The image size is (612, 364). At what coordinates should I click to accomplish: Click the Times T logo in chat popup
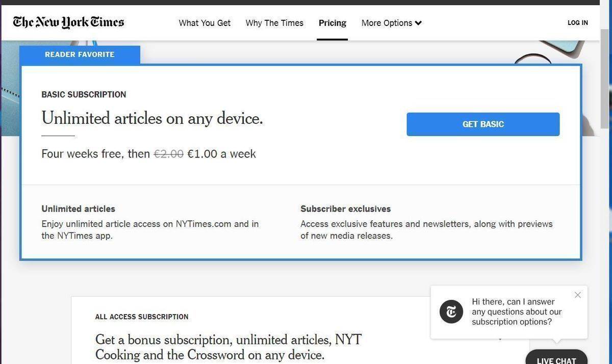451,311
